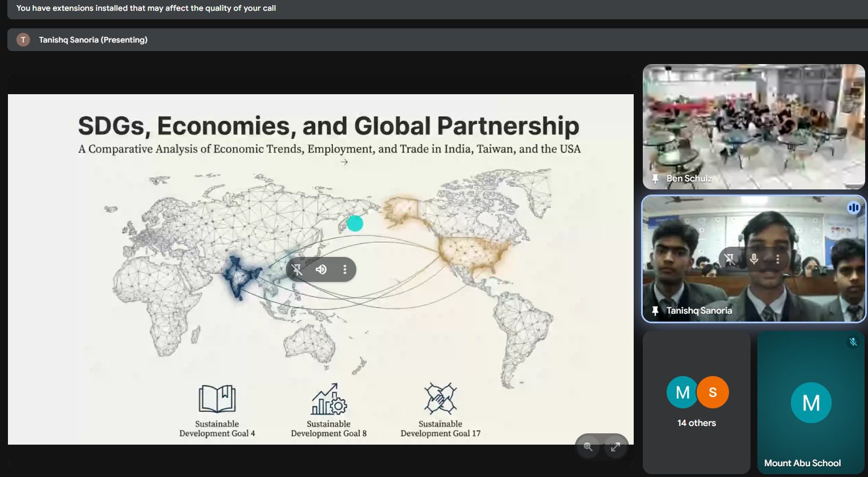Screen dimensions: 868x477
Task: Click the microphone icon on Tanishq's video
Action: 754,259
